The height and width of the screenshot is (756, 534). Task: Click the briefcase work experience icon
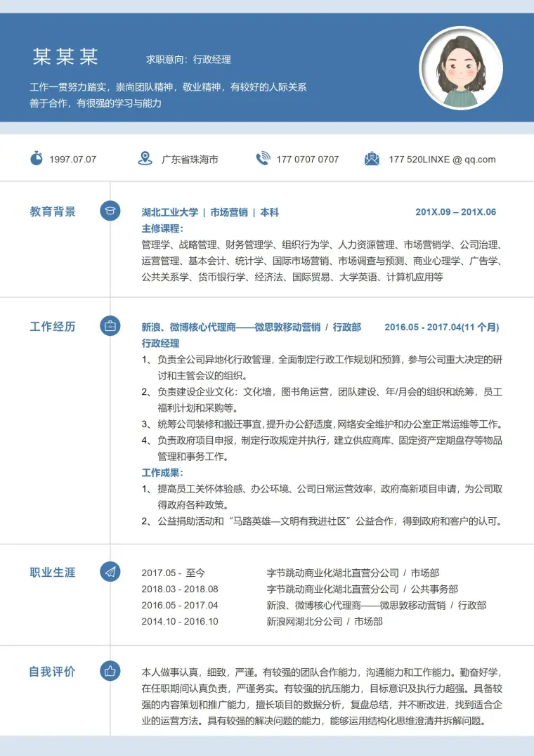(x=110, y=326)
